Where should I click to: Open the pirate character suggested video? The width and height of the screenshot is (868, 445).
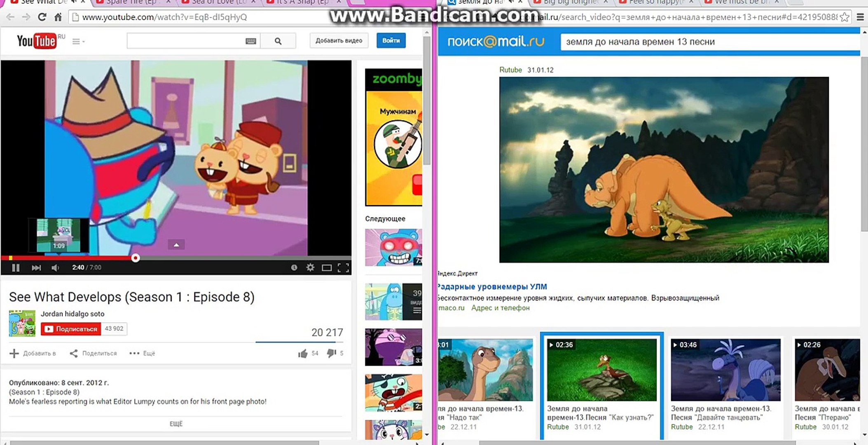pos(393,393)
